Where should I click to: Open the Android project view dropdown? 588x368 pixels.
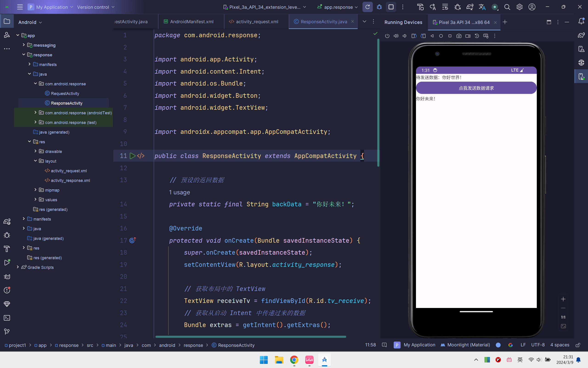tap(30, 22)
